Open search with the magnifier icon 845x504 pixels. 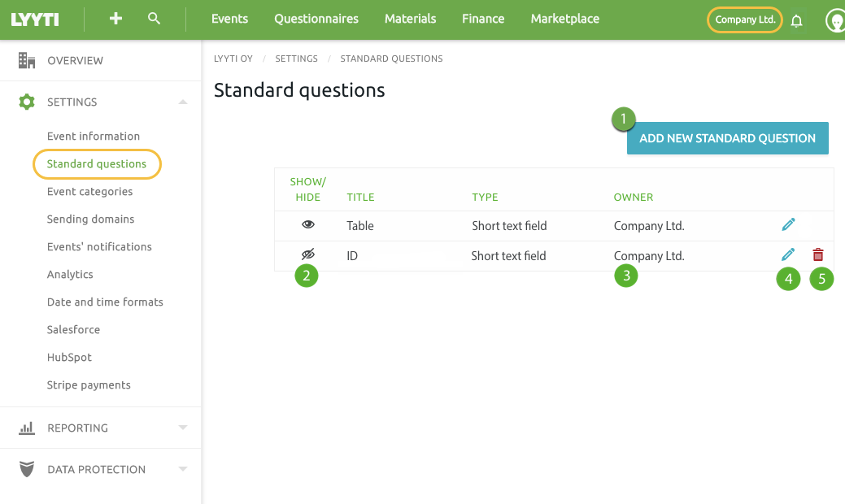(155, 19)
